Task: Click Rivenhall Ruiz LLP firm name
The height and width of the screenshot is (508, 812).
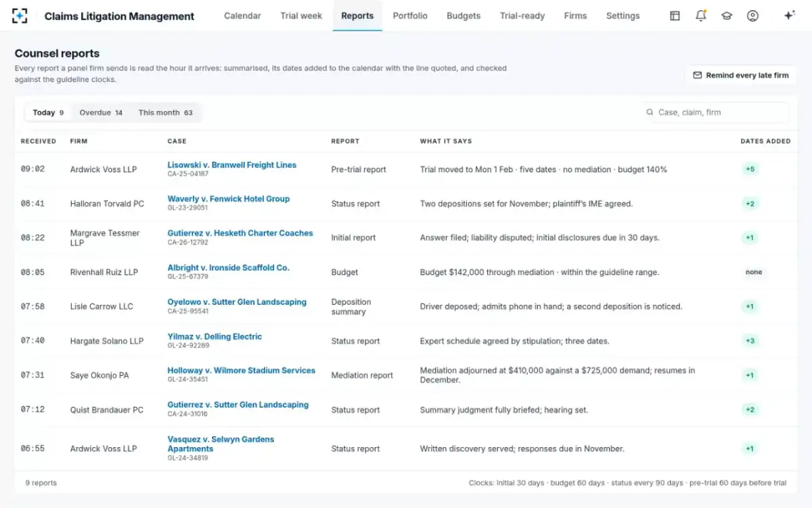Action: tap(104, 272)
